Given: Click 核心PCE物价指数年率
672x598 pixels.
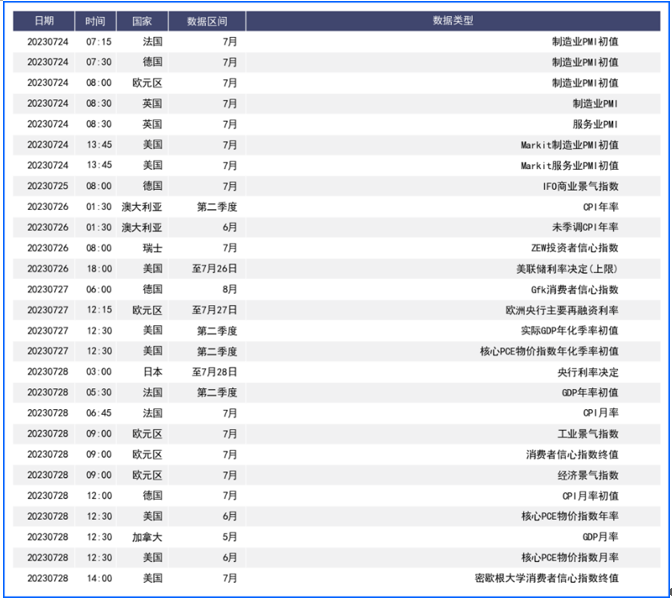Looking at the screenshot, I should [570, 516].
